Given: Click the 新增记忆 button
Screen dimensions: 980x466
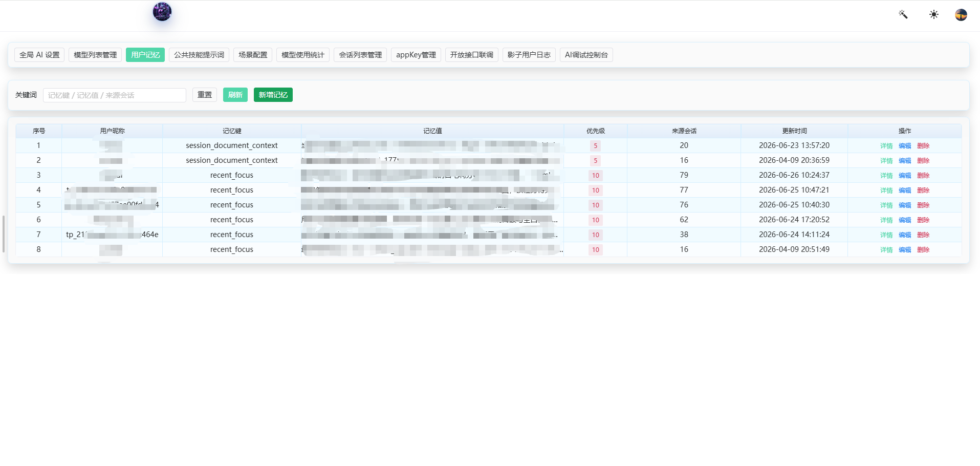Looking at the screenshot, I should pyautogui.click(x=273, y=95).
